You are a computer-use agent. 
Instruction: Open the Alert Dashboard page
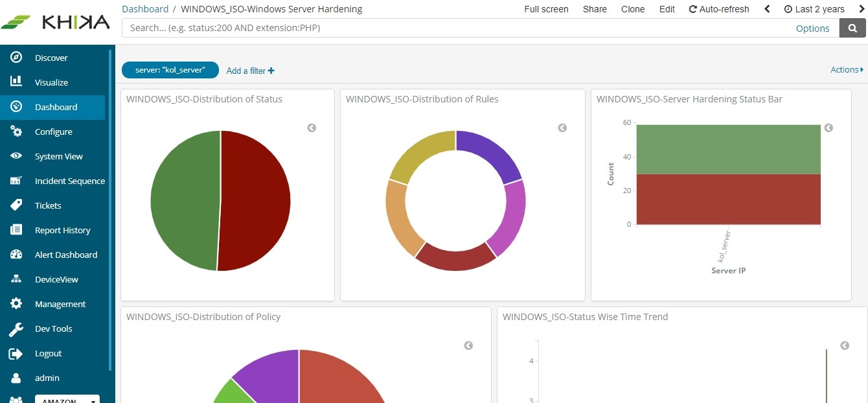click(x=66, y=255)
